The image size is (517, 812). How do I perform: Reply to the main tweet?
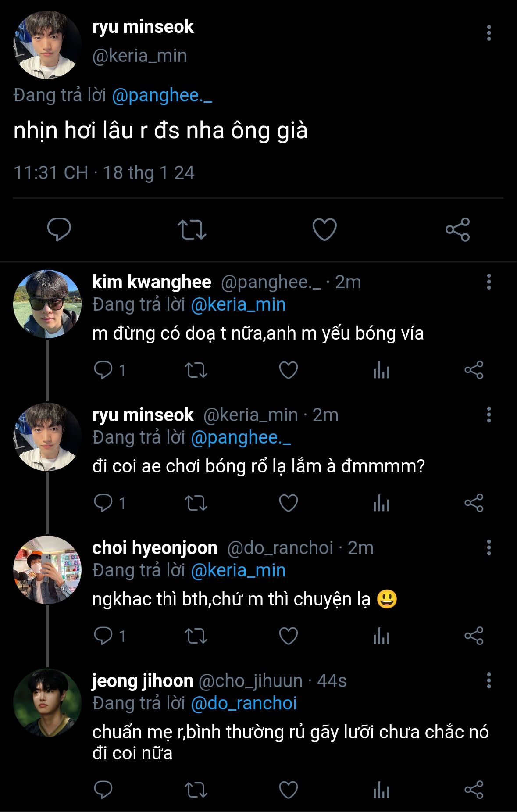pos(59,229)
